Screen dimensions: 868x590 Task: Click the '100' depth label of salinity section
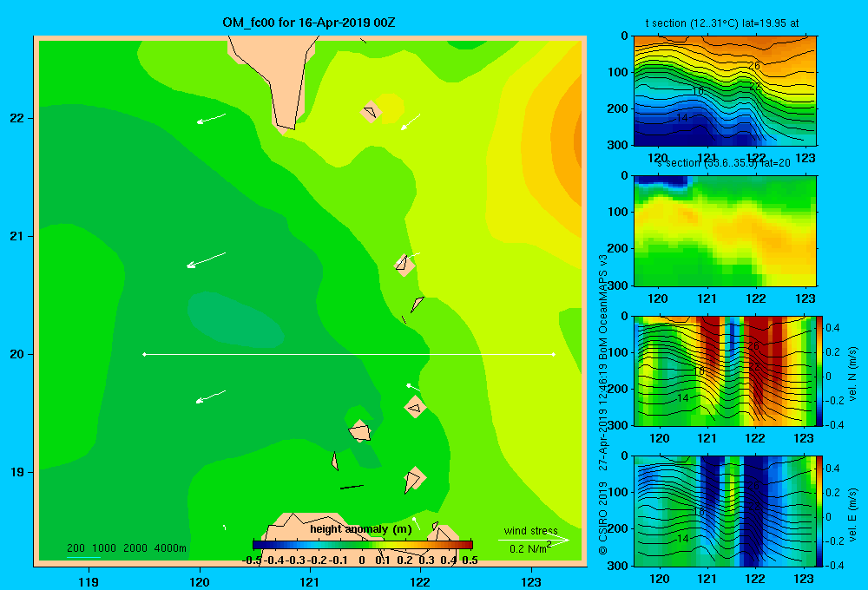click(619, 212)
